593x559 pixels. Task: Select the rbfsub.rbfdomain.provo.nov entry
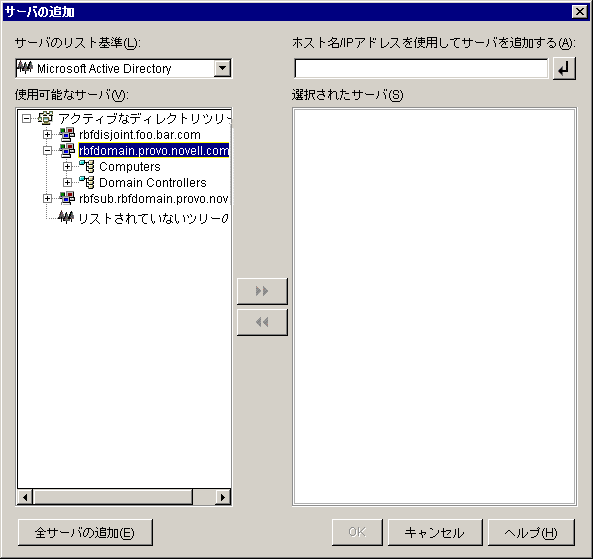click(154, 198)
